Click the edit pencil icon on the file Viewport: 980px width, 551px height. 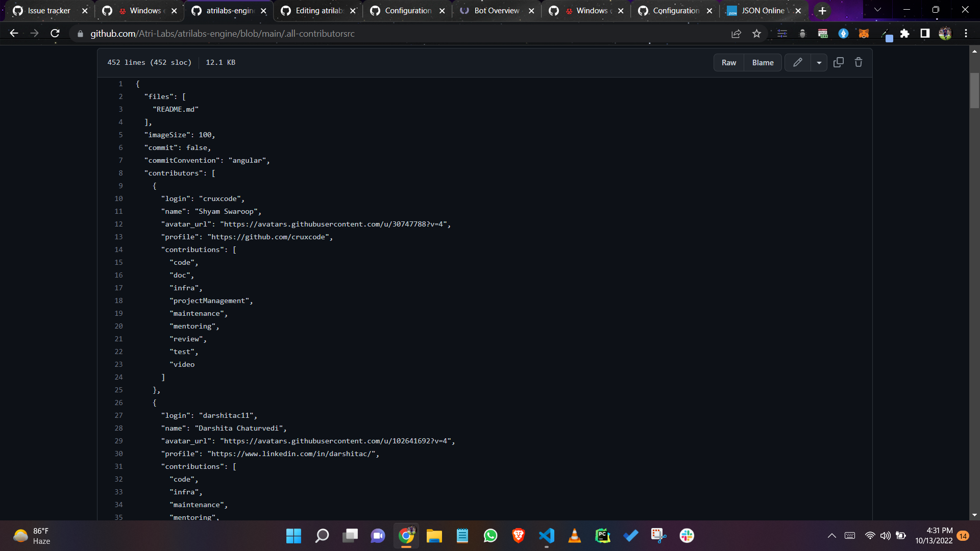coord(797,62)
